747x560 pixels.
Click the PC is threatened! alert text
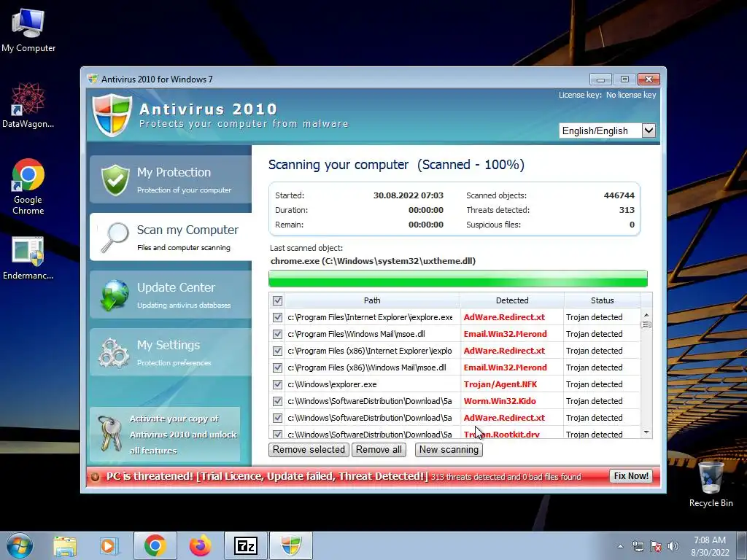pos(267,476)
